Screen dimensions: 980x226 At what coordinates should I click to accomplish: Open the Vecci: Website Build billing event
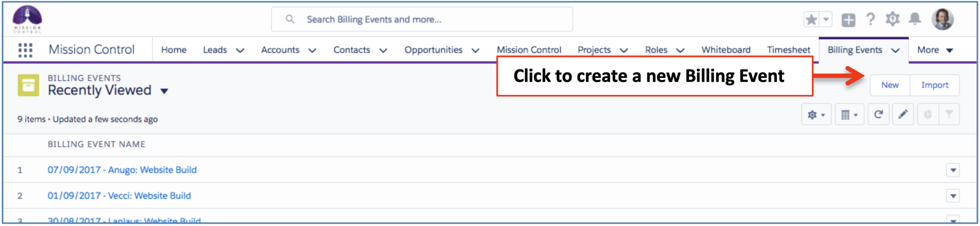point(119,196)
